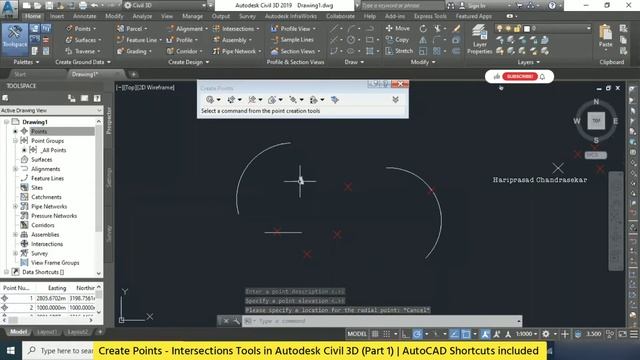Click the Move tool in Modify panel
This screenshot has width=640, height=360.
pyautogui.click(x=398, y=29)
